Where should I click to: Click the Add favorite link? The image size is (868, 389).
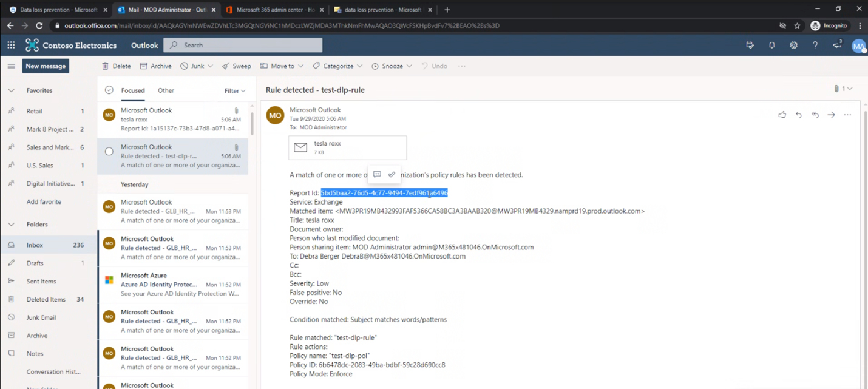pyautogui.click(x=44, y=202)
